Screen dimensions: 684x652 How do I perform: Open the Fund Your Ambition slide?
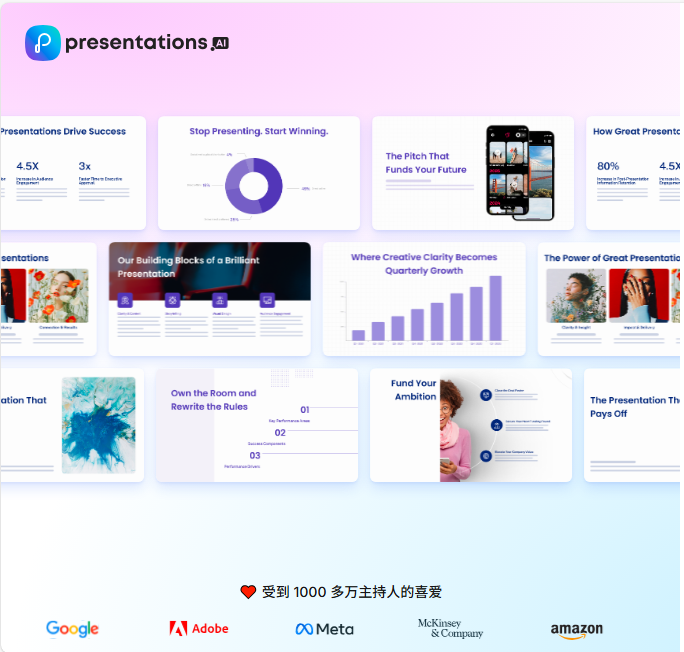(x=470, y=425)
